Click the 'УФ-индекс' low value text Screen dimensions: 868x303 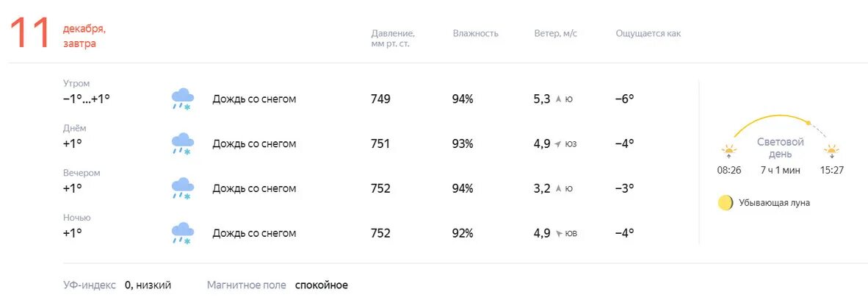pyautogui.click(x=148, y=285)
